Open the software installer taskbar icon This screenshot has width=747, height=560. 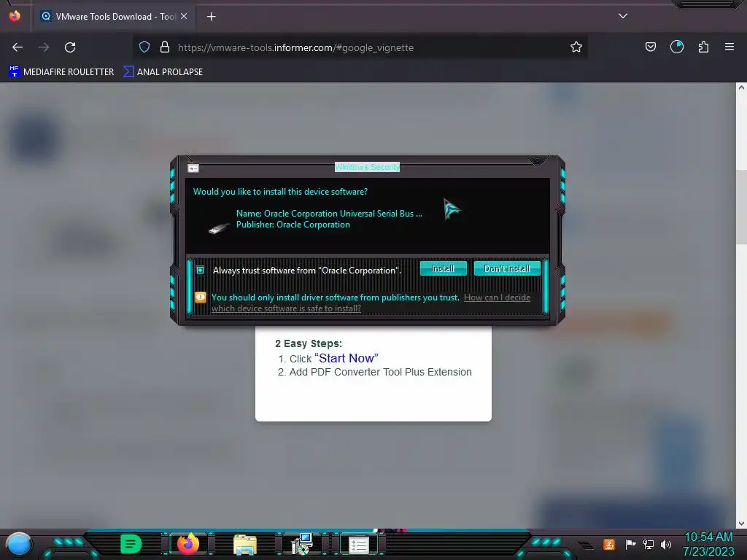point(302,544)
